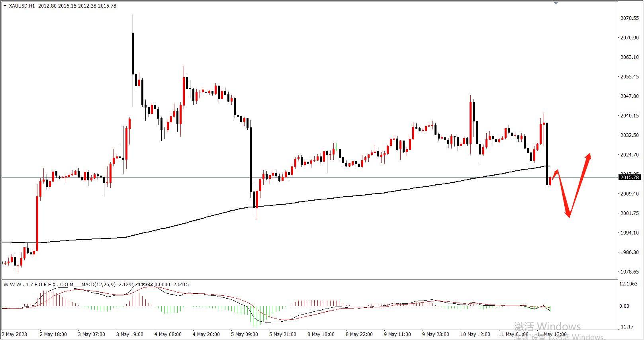Image resolution: width=644 pixels, height=340 pixels.
Task: Click the 2047.80 price axis label
Action: 629,96
